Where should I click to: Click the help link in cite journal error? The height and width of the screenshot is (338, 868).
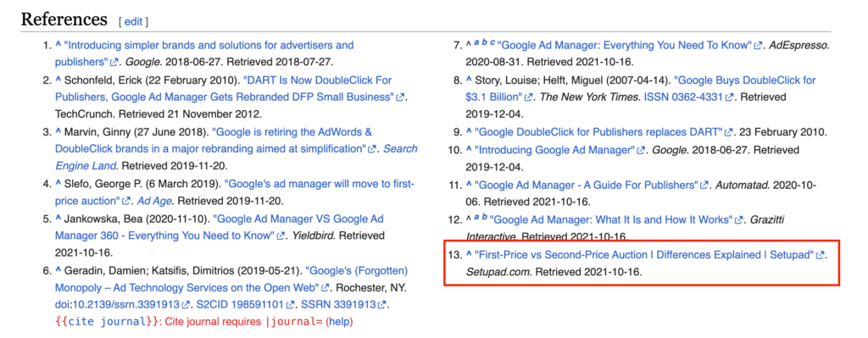tap(339, 321)
